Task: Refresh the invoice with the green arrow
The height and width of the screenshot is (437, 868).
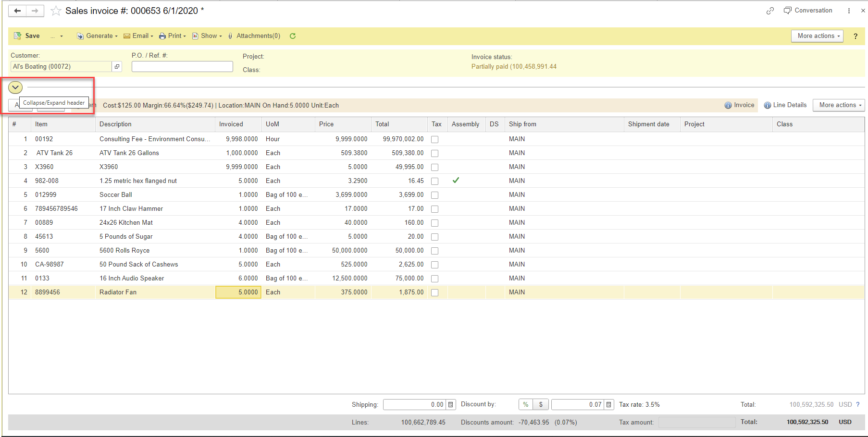Action: coord(293,36)
